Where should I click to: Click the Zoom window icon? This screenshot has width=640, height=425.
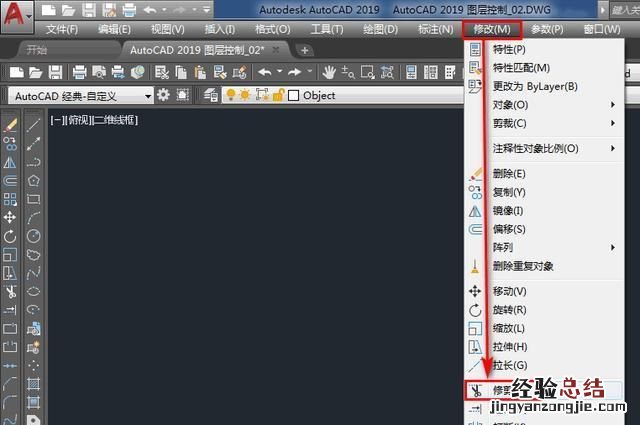coord(367,73)
